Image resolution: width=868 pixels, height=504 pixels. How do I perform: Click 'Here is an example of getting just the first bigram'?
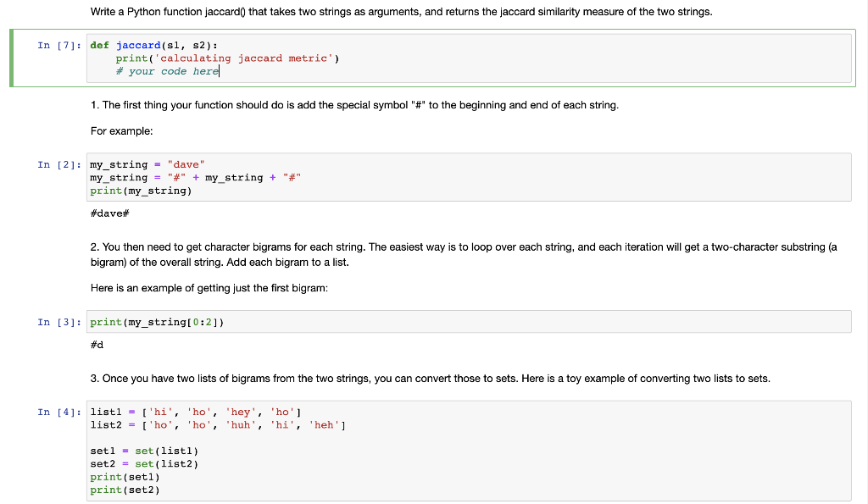pyautogui.click(x=209, y=288)
